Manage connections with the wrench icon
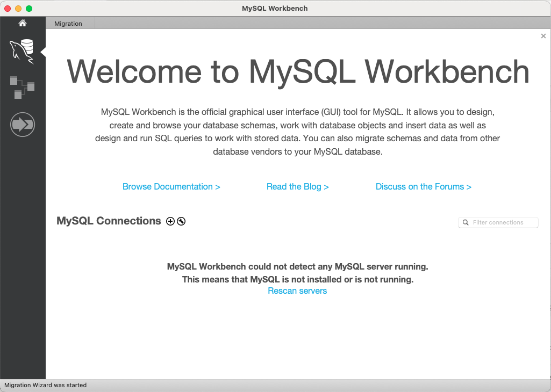 (x=181, y=221)
